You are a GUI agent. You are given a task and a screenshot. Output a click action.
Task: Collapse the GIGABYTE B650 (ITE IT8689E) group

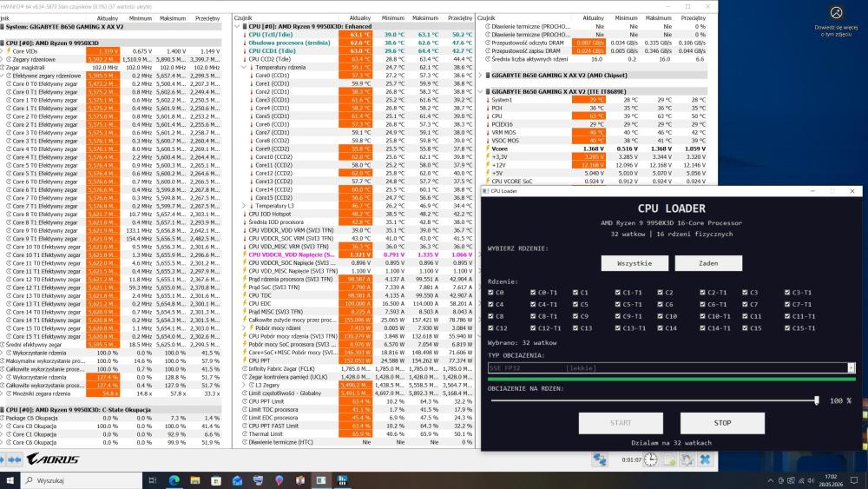click(x=481, y=92)
